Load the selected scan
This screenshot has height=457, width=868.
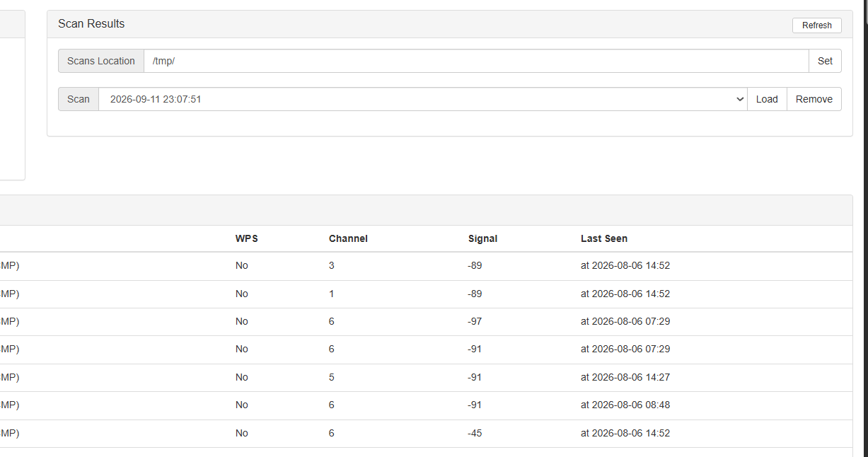click(x=767, y=99)
